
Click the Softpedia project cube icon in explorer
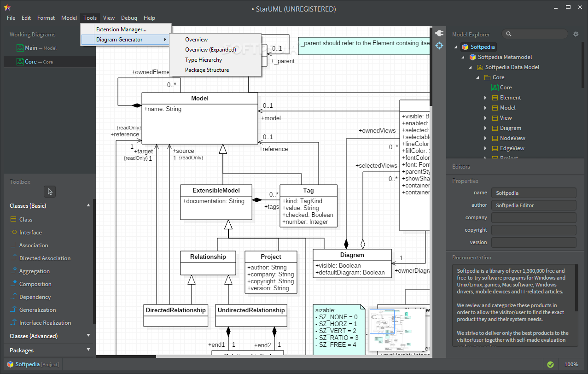click(x=465, y=47)
